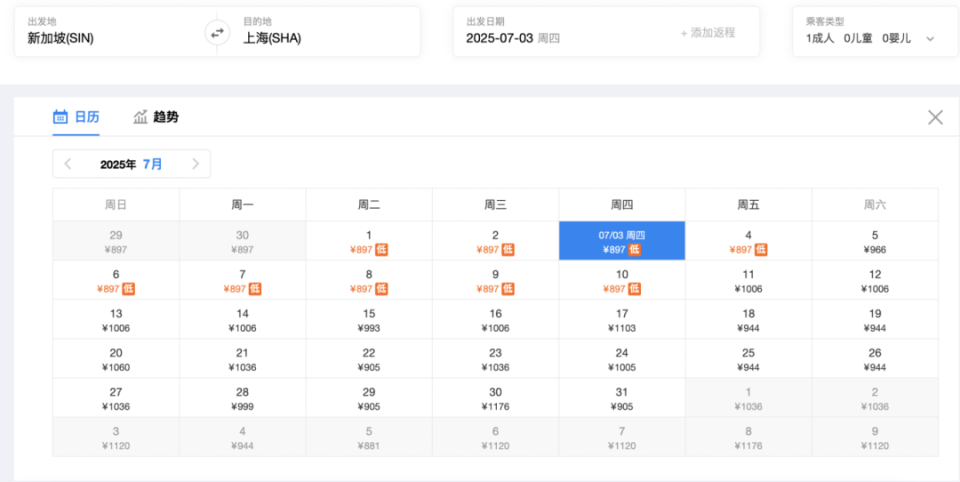
Task: Close the fare calendar panel
Action: (x=935, y=117)
